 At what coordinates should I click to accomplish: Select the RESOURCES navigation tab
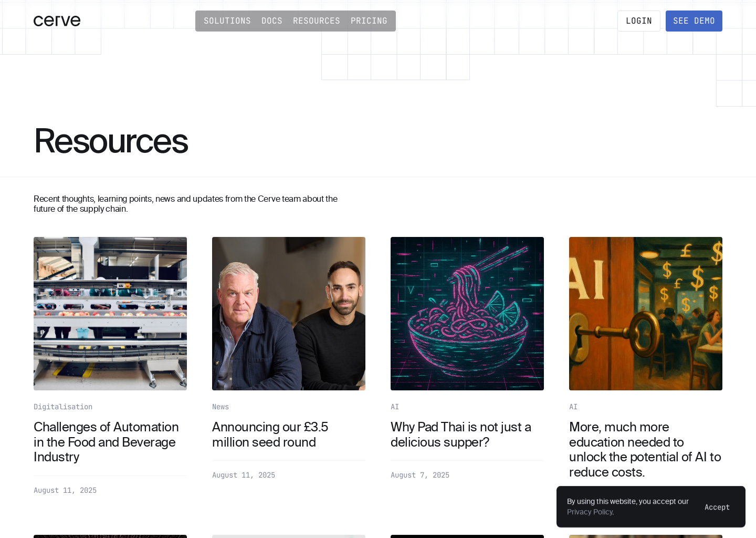point(317,20)
